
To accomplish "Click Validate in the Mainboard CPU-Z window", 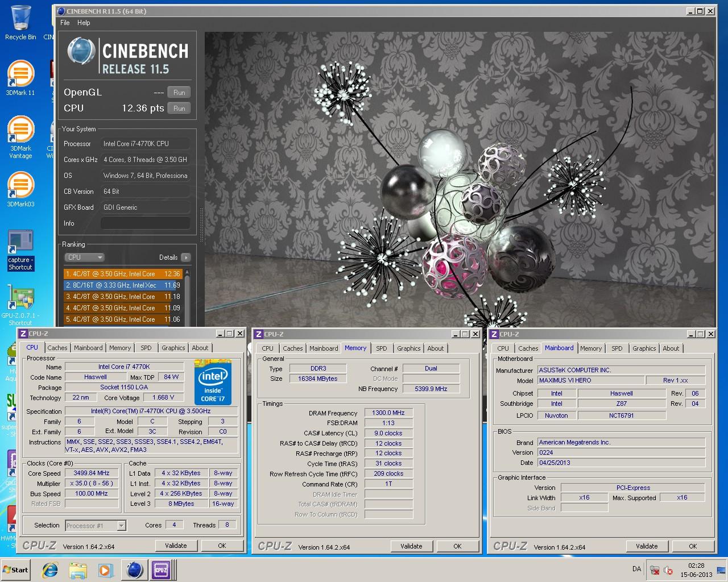I will coord(647,546).
